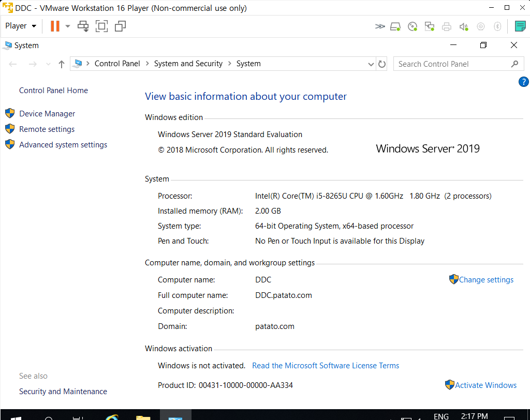
Task: Go up one level with the up arrow
Action: (x=61, y=64)
